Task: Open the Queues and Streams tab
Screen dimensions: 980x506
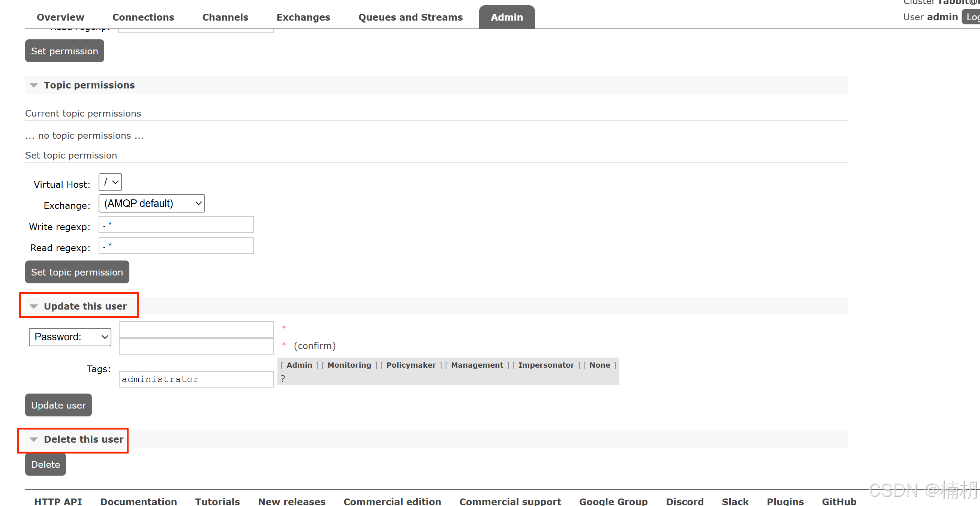Action: point(410,17)
